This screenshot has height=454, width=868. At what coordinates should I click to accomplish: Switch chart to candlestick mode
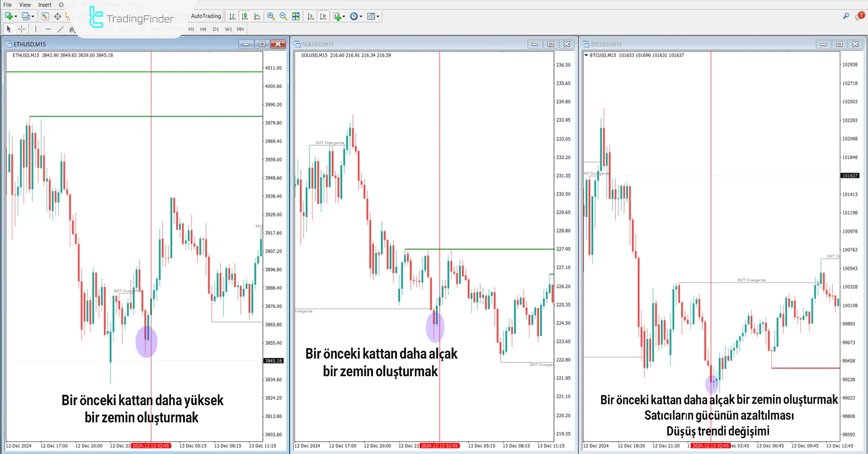click(x=245, y=16)
